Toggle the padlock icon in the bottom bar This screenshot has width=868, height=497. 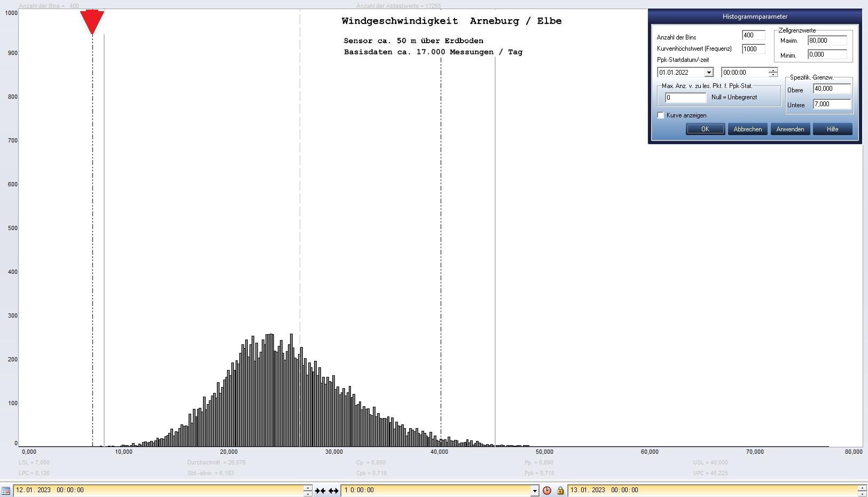tap(560, 491)
